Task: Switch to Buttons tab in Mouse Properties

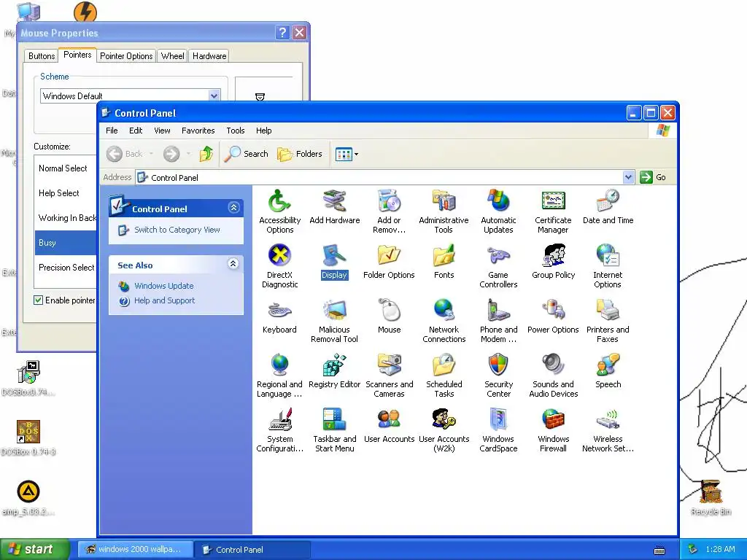Action: tap(42, 55)
